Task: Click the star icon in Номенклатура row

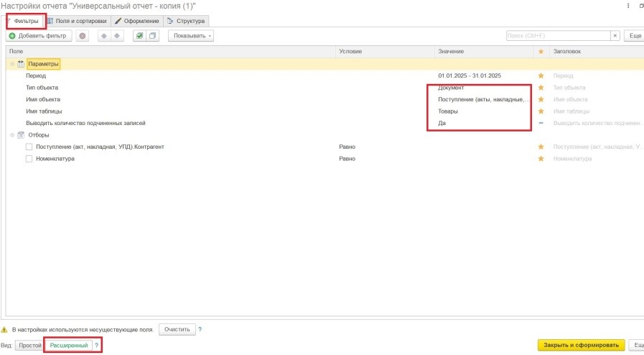Action: click(x=541, y=158)
